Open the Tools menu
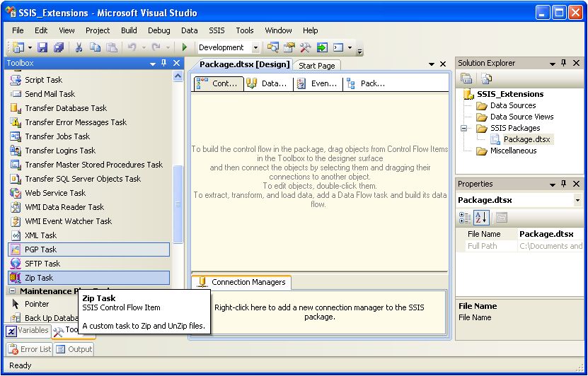Viewport: 588px width, 376px height. pos(245,30)
